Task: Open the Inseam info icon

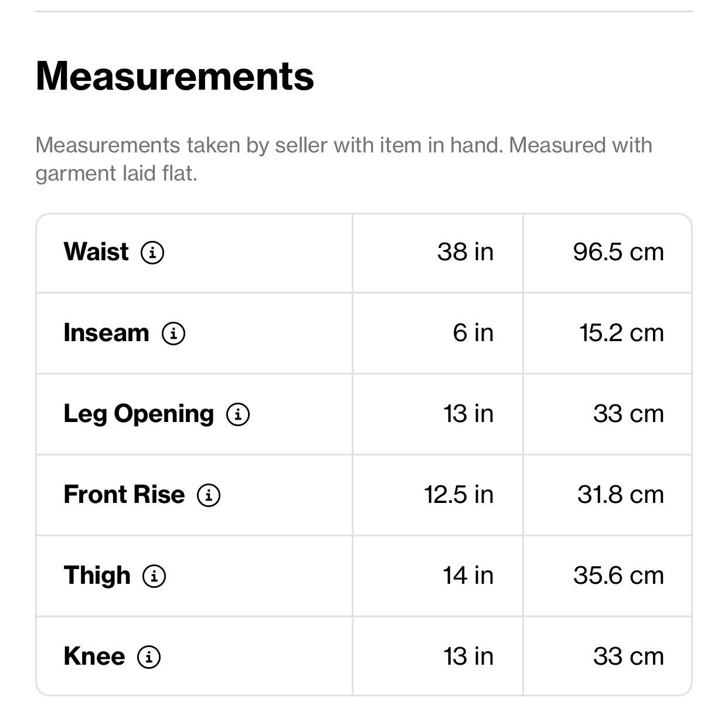Action: [174, 334]
